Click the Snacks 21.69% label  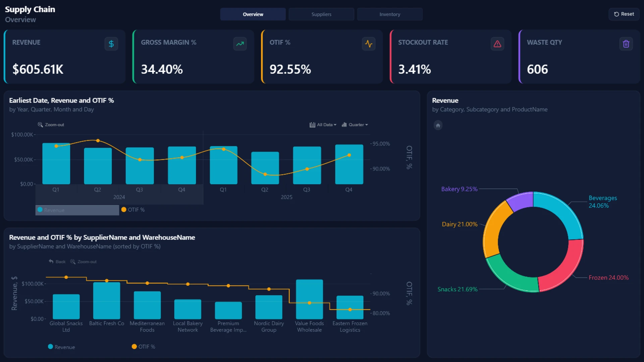pyautogui.click(x=458, y=289)
